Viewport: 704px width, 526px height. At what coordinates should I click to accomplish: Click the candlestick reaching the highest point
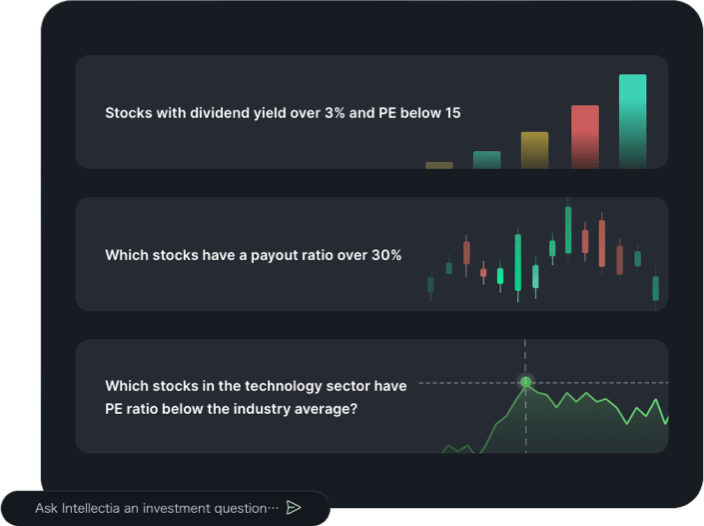[x=568, y=230]
